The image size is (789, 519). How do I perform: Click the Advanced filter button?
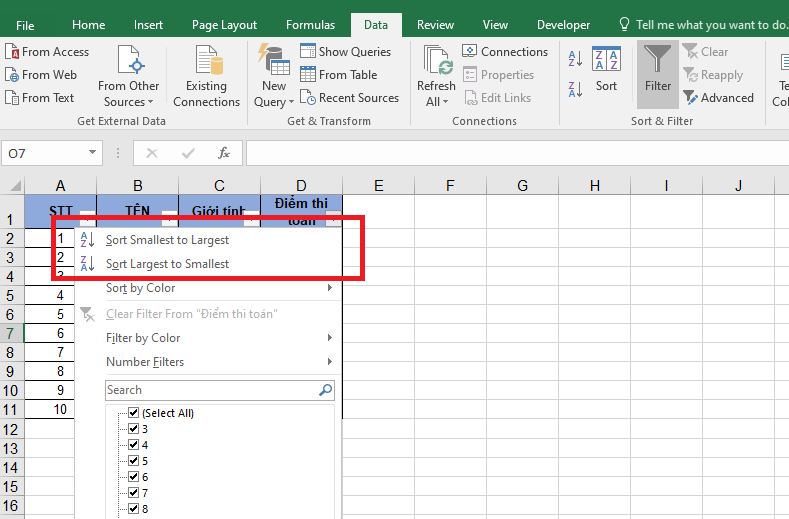[x=718, y=98]
